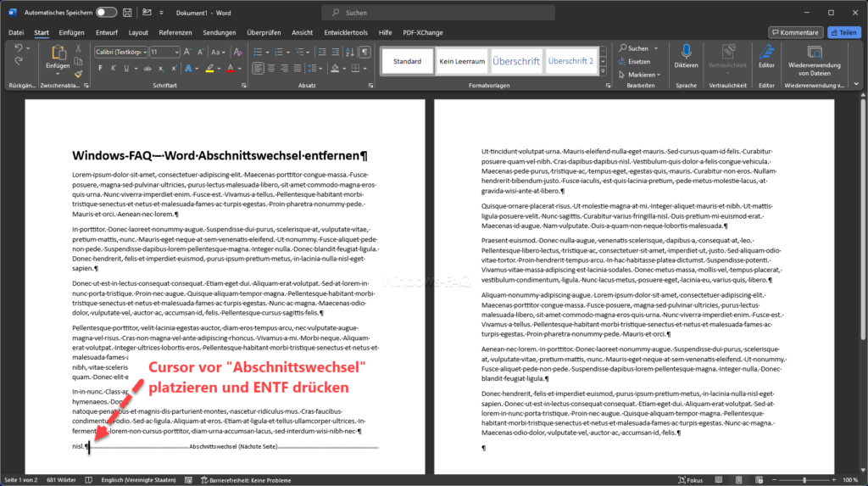This screenshot has width=868, height=486.
Task: Open Schriftart dialog launcher
Action: [244, 86]
